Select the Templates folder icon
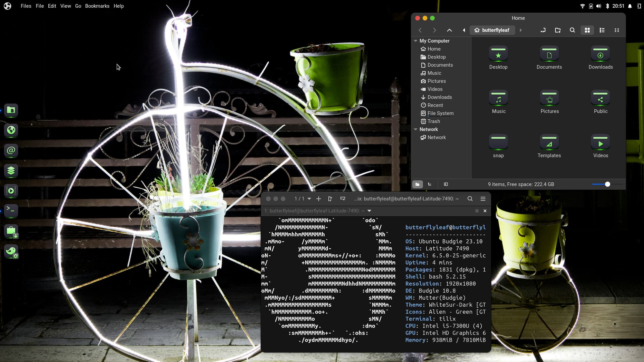Image resolution: width=644 pixels, height=362 pixels. coord(549,143)
